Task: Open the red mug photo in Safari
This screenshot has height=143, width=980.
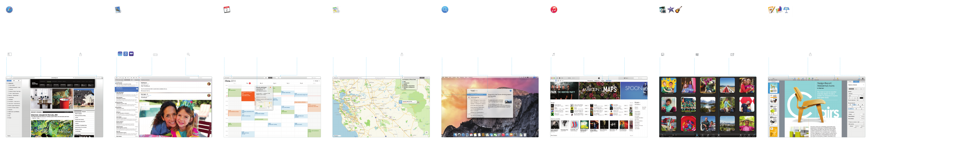Action: (63, 99)
